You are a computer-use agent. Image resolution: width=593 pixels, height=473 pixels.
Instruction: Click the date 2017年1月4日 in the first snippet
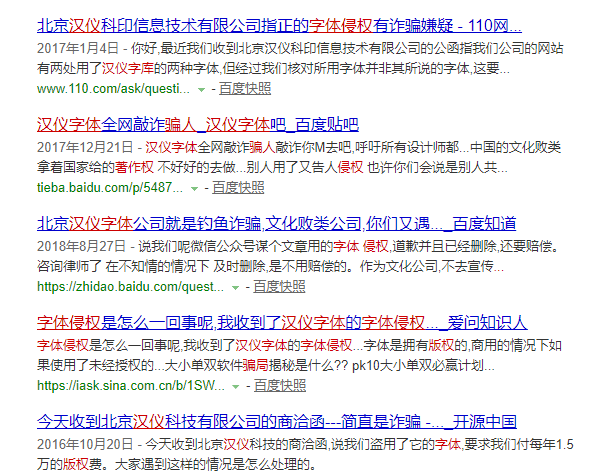78,48
